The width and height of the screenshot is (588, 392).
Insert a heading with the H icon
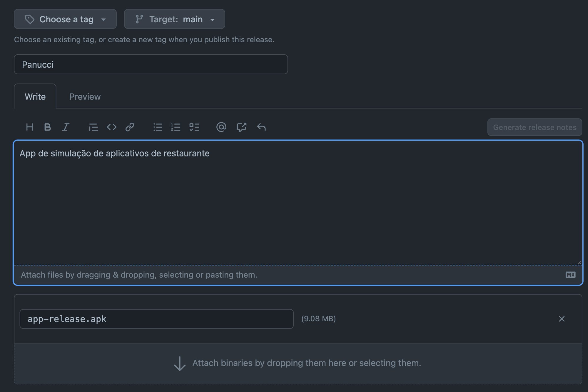pos(29,127)
